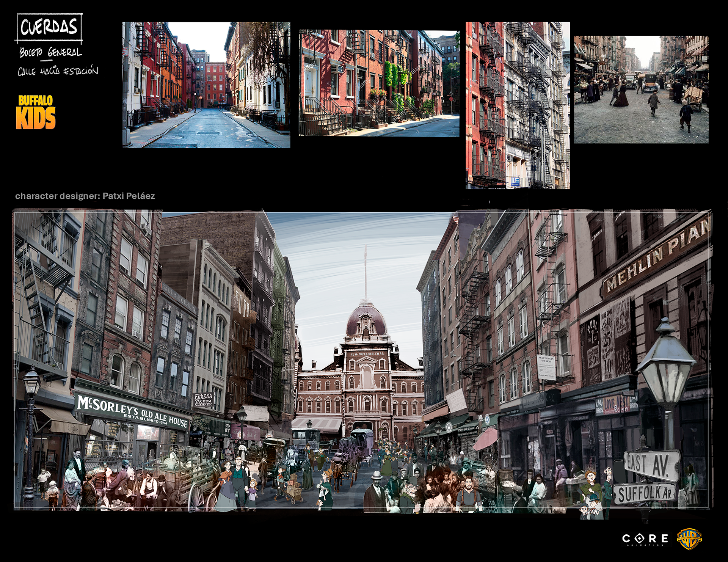Open the empty street reference photo
This screenshot has height=562, width=728.
206,85
